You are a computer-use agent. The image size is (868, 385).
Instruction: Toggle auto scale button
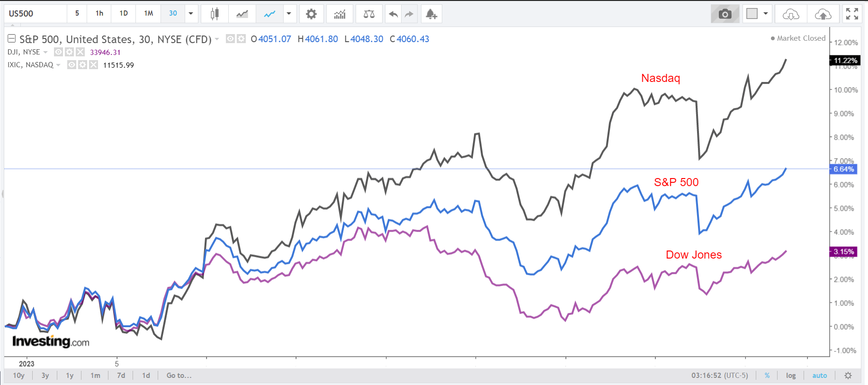[820, 376]
